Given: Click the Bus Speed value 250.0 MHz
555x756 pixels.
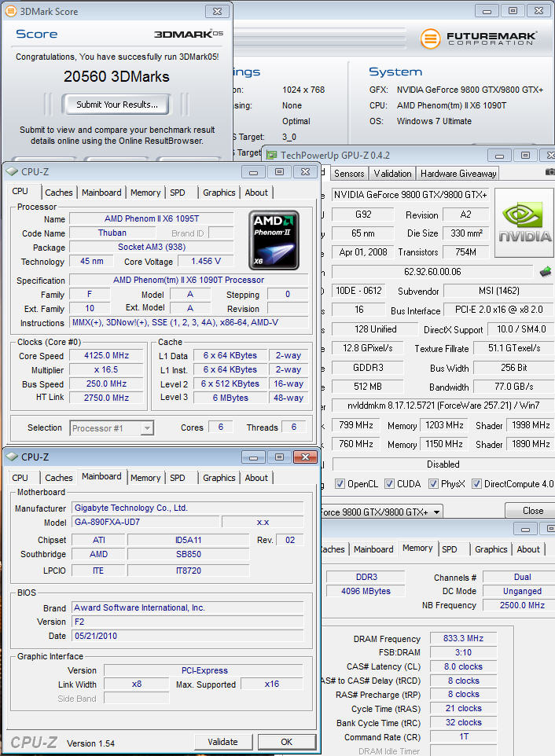Looking at the screenshot, I should pos(107,384).
